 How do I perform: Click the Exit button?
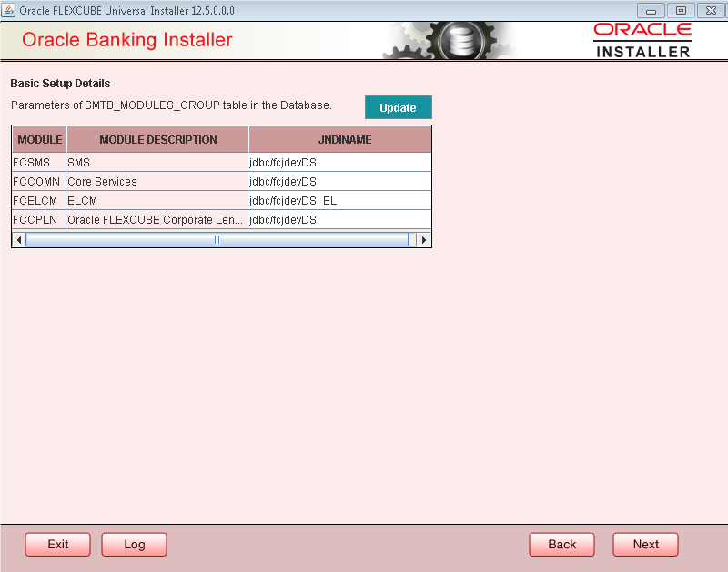[57, 544]
